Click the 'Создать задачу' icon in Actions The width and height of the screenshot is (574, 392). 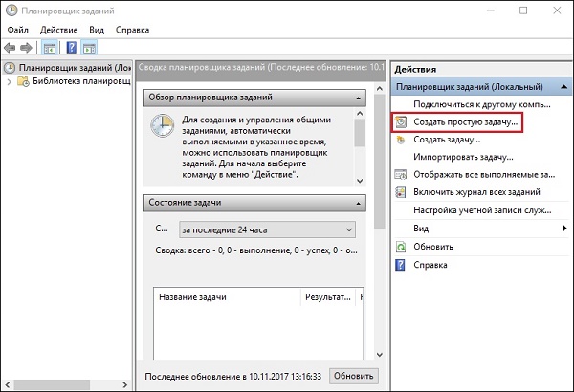[x=401, y=140]
